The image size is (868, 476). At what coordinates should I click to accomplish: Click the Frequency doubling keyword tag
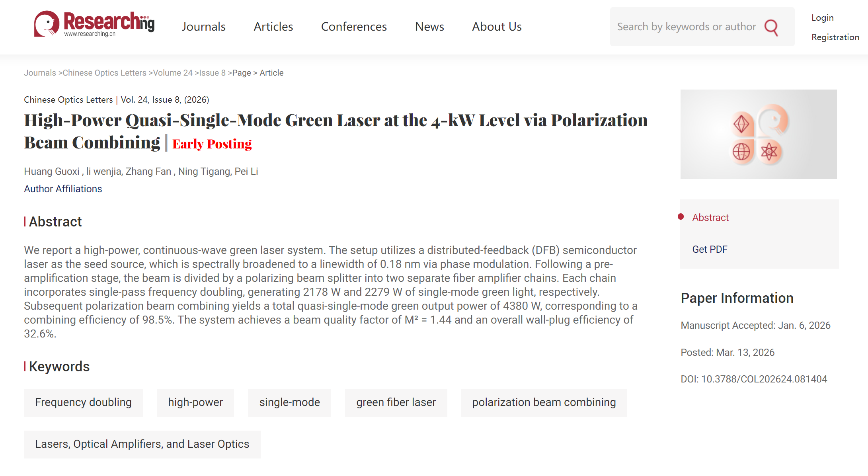tap(83, 402)
